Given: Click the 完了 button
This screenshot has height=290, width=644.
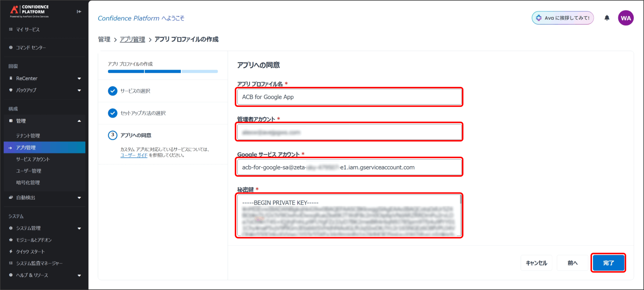Looking at the screenshot, I should point(608,263).
